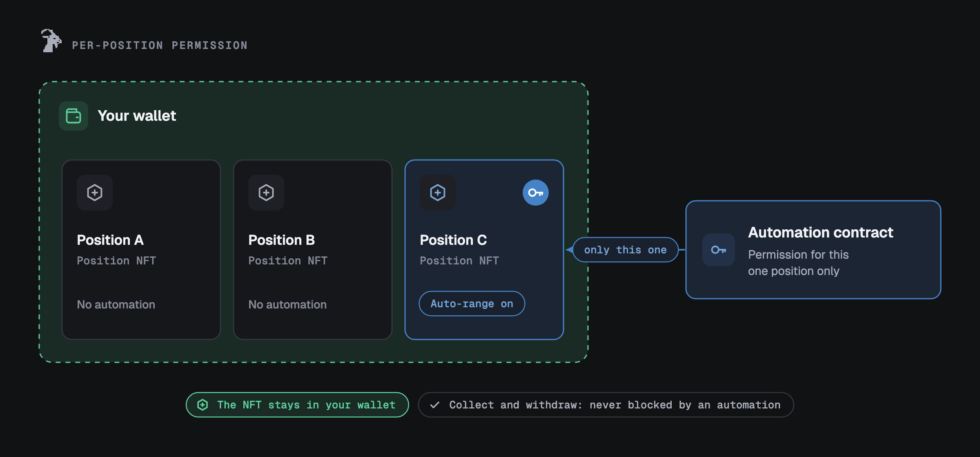Click the 'Automation contract' heading

[821, 233]
